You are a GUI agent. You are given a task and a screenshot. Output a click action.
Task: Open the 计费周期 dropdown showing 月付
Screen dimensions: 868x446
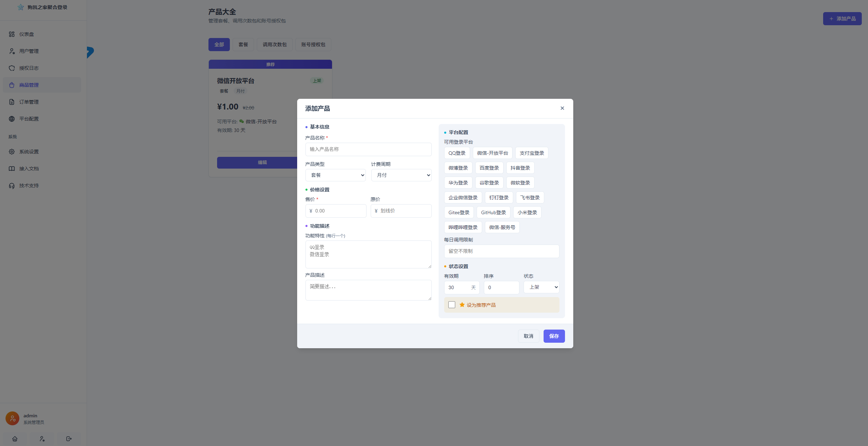click(x=401, y=175)
